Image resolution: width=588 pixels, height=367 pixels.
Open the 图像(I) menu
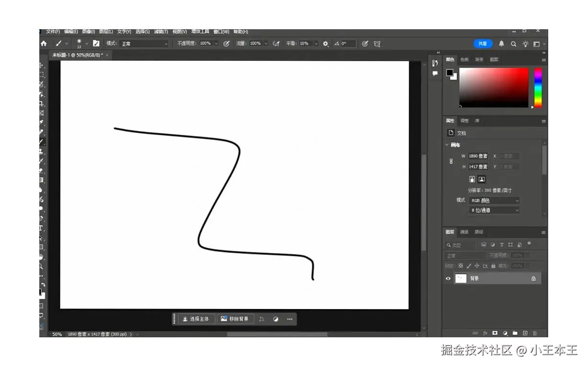(x=88, y=32)
